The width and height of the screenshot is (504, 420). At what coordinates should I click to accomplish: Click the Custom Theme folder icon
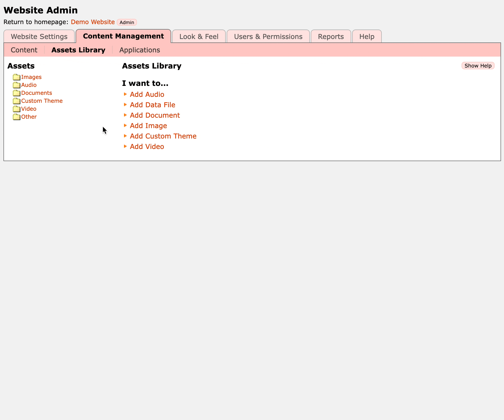[16, 101]
